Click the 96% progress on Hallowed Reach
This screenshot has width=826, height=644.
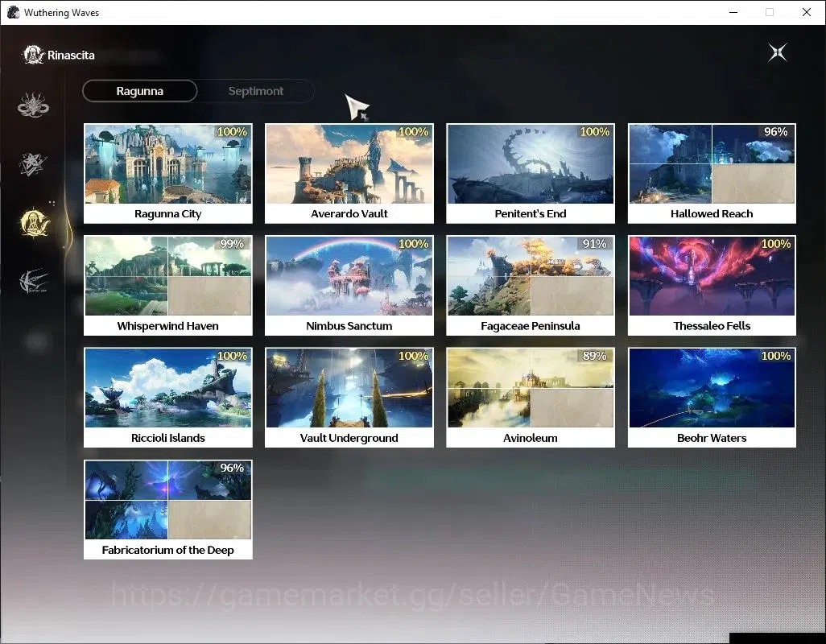[x=775, y=132]
